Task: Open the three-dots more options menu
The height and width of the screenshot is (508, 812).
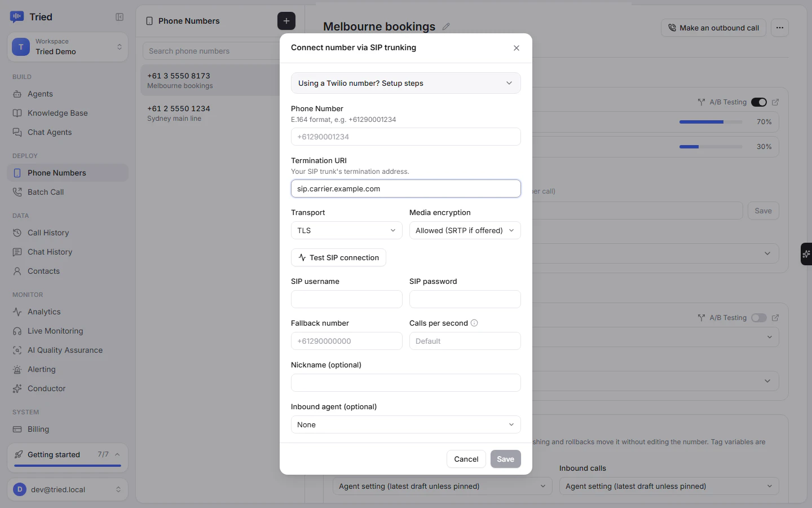Action: (x=780, y=28)
